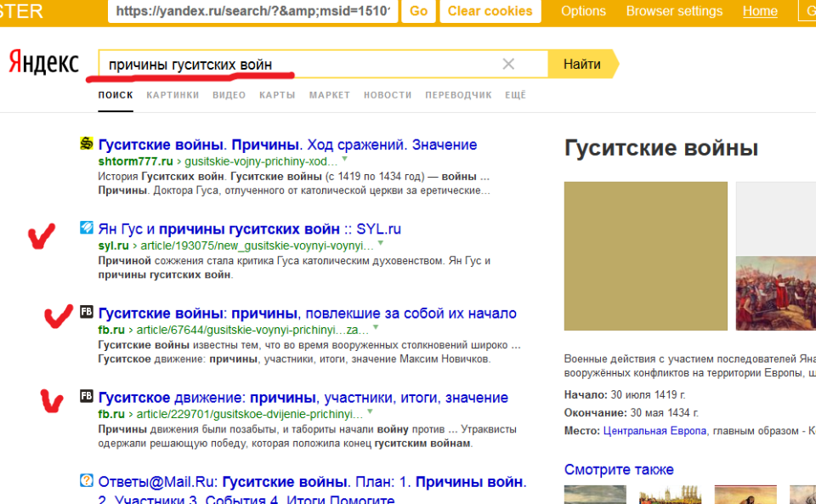
Task: Click the fb.ru domain under 'Гуситские войны: причины'
Action: click(x=111, y=330)
